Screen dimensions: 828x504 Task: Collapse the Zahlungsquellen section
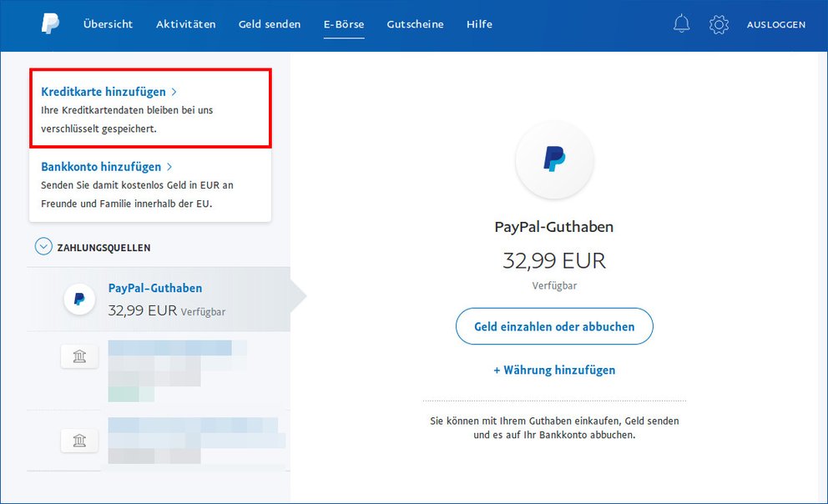click(x=43, y=246)
